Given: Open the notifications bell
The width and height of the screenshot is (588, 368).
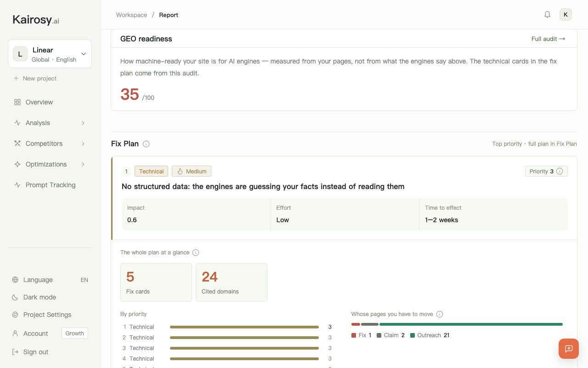Looking at the screenshot, I should click(547, 15).
